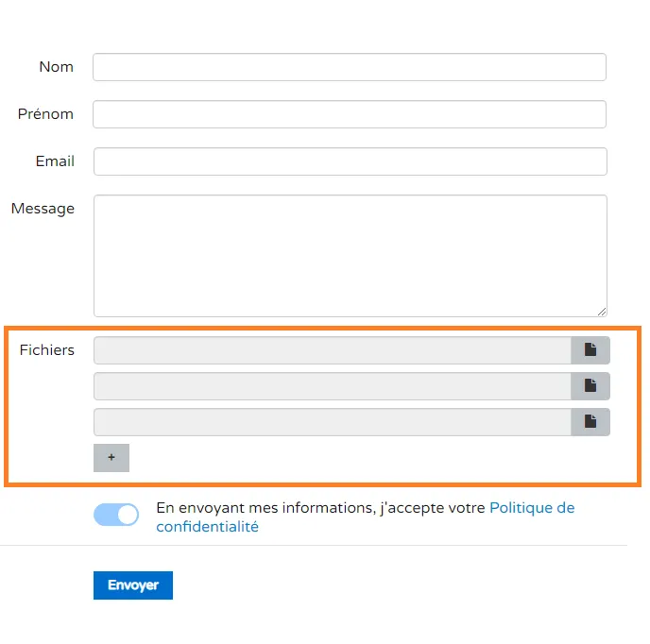Click into the Email input field
The image size is (650, 644).
[x=351, y=161]
